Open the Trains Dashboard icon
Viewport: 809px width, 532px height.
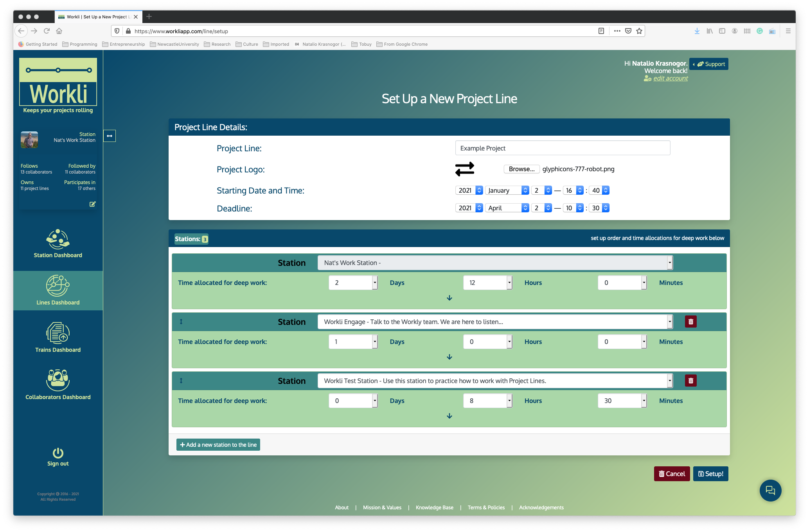58,333
